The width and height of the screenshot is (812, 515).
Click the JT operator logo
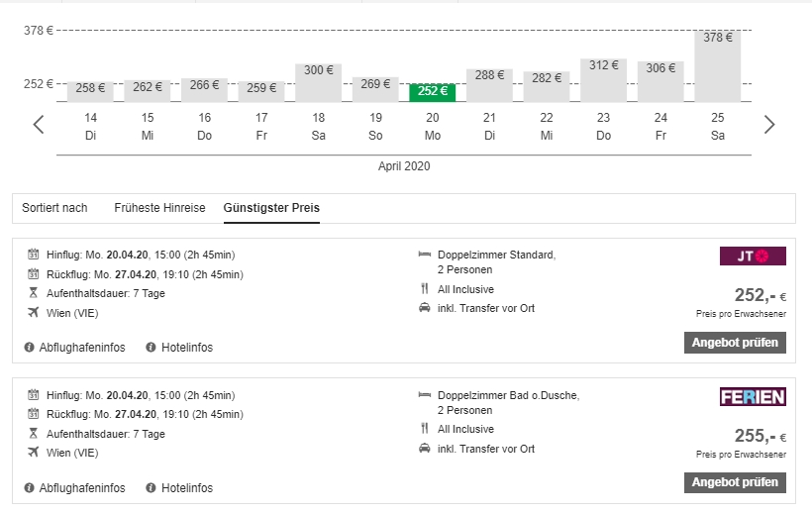click(x=753, y=257)
